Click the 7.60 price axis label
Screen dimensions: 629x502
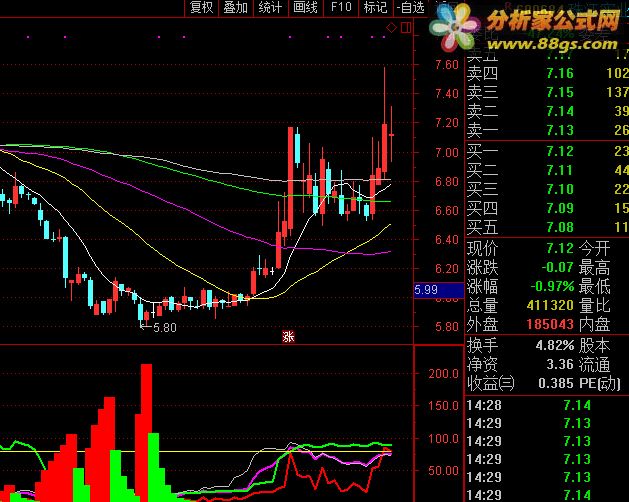[446, 65]
